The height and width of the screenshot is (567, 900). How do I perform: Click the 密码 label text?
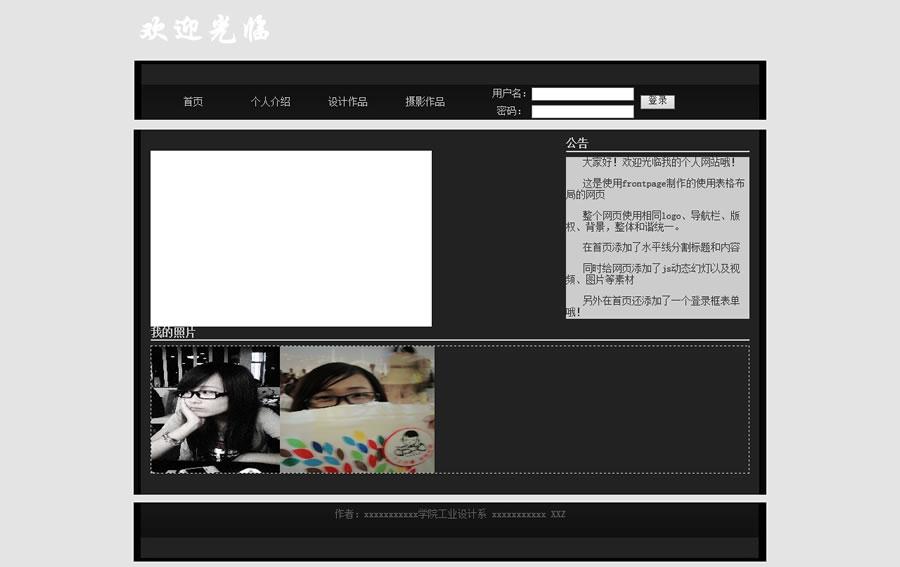509,112
